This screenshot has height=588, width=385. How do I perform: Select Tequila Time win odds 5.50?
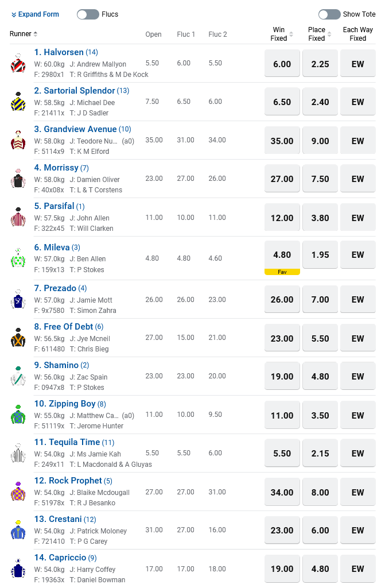(x=282, y=454)
